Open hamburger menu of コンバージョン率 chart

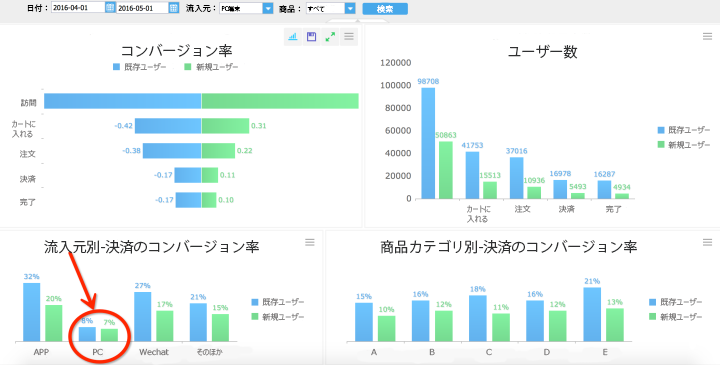[x=349, y=37]
